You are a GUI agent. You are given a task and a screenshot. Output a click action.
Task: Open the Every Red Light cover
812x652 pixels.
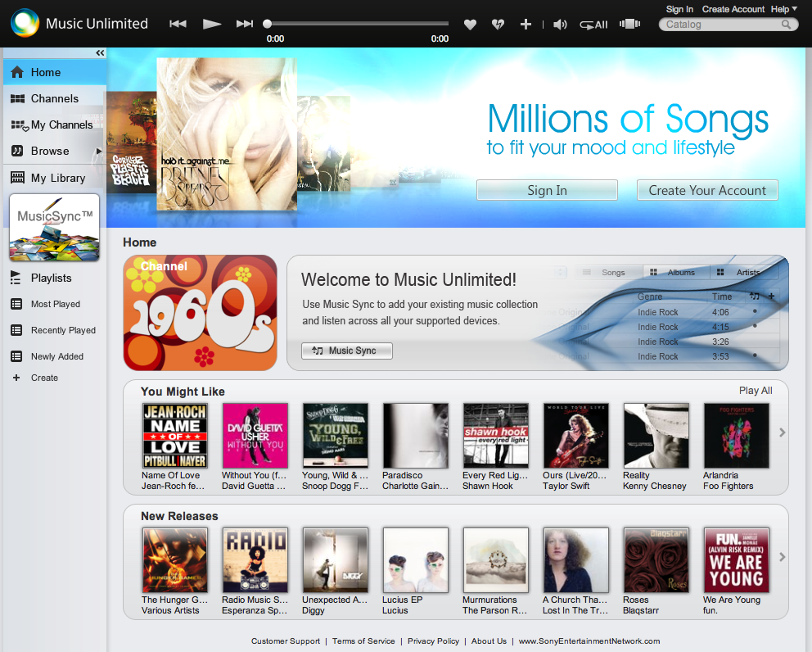(x=496, y=436)
